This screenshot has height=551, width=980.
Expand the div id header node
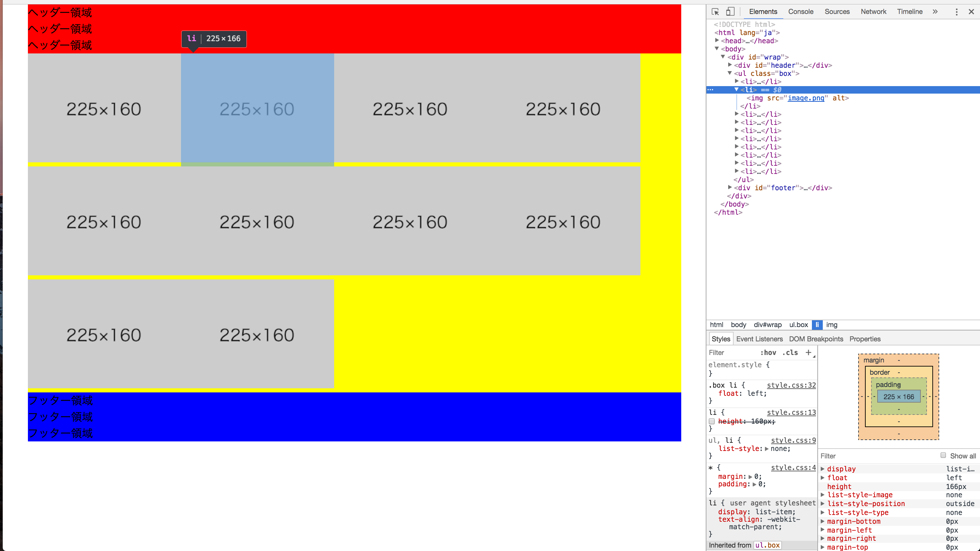(x=730, y=65)
